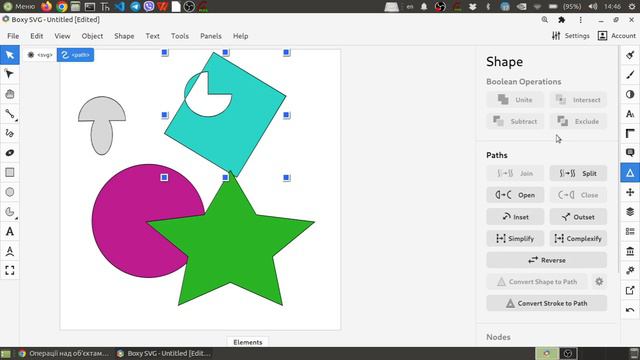Image resolution: width=640 pixels, height=360 pixels.
Task: Click the Open path button
Action: pyautogui.click(x=515, y=195)
